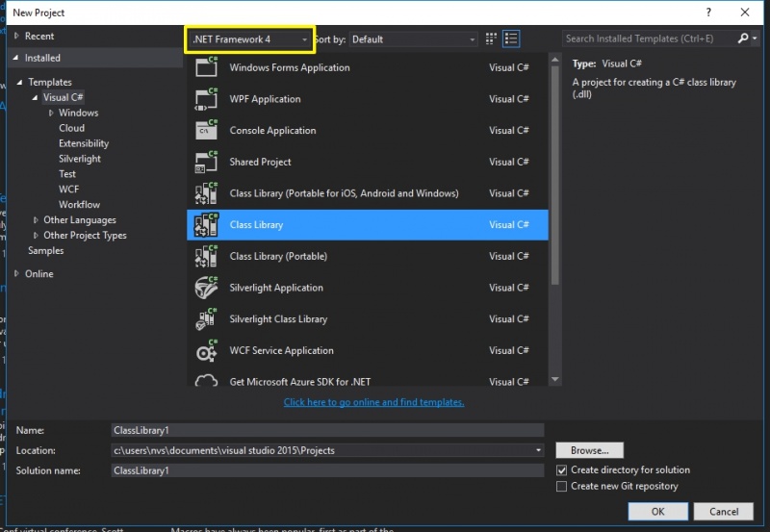Expand the Other Project Types node
This screenshot has height=532, width=770.
click(x=36, y=235)
